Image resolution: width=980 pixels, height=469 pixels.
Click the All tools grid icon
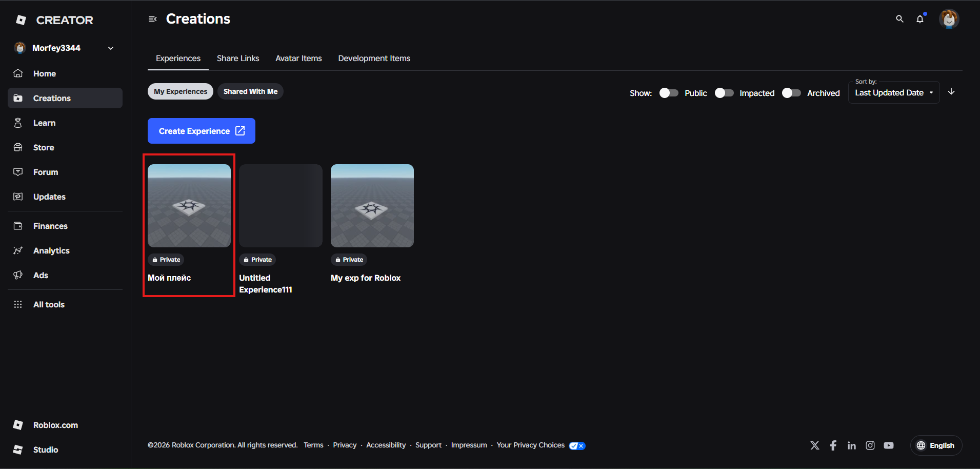pos(18,304)
